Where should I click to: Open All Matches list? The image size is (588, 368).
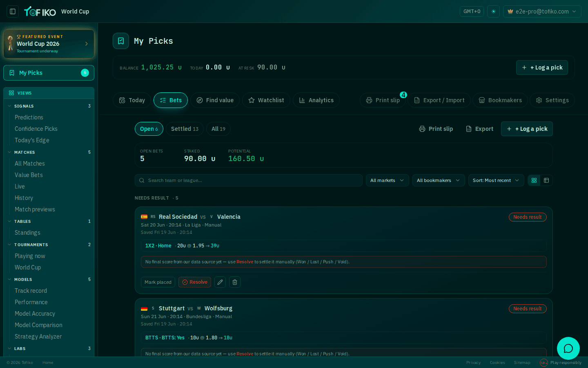[x=30, y=164]
